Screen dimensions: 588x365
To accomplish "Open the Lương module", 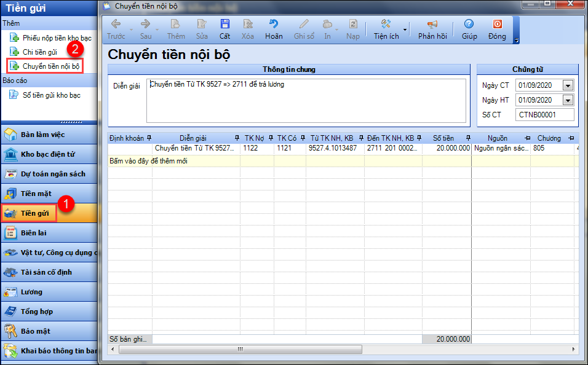I will coord(49,292).
